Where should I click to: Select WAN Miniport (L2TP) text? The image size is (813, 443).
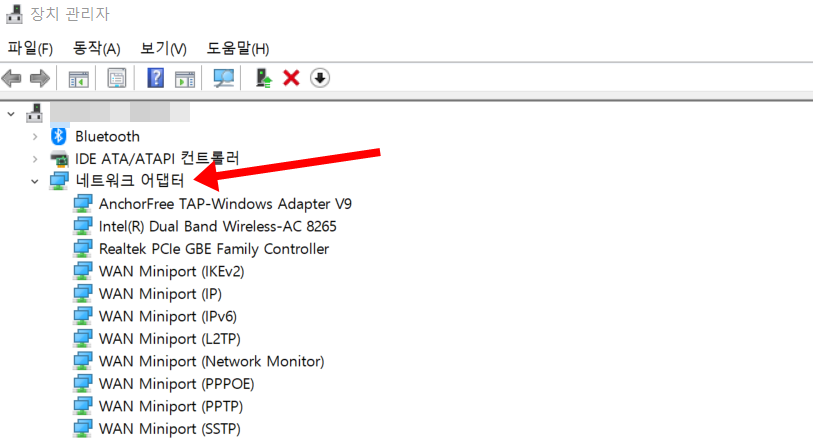click(170, 339)
